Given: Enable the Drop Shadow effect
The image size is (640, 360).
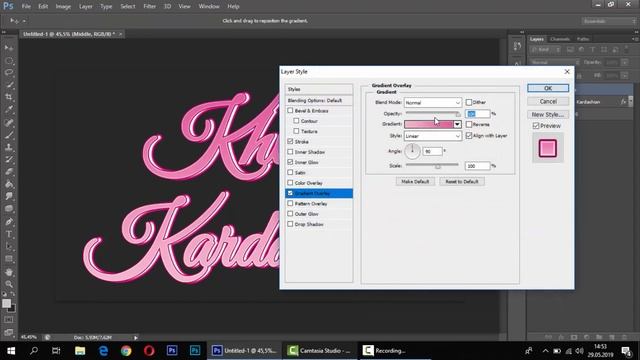Looking at the screenshot, I should [290, 224].
